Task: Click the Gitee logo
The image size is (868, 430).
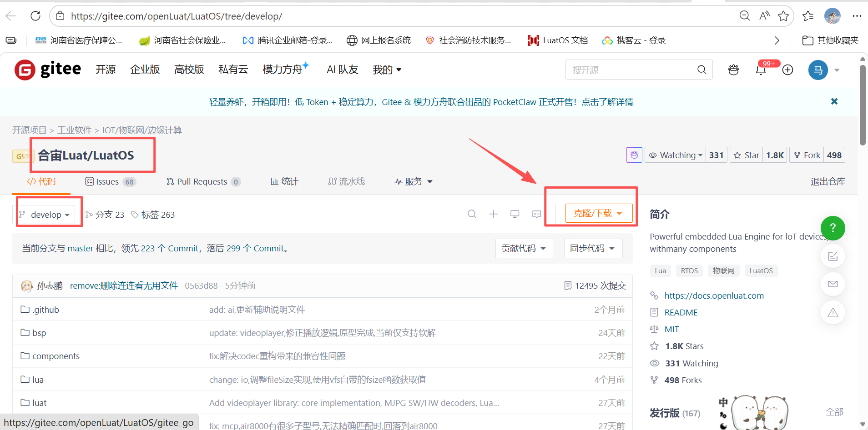Action: coord(48,70)
